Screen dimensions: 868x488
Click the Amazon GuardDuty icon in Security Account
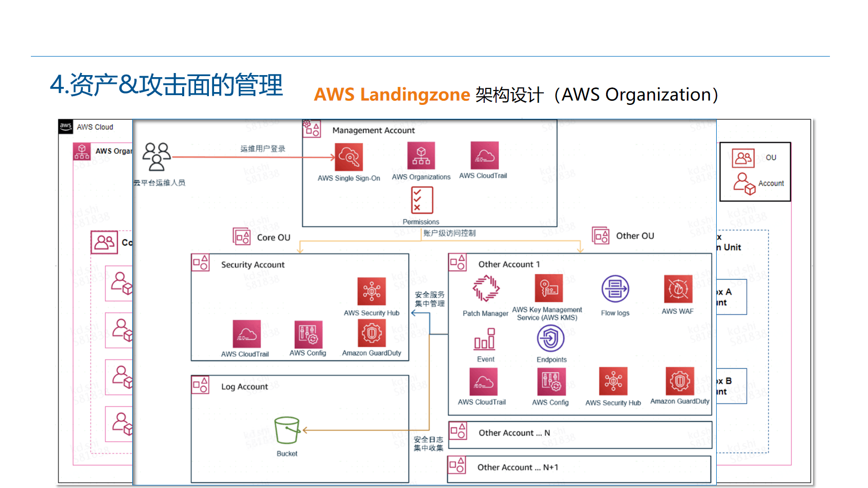371,333
